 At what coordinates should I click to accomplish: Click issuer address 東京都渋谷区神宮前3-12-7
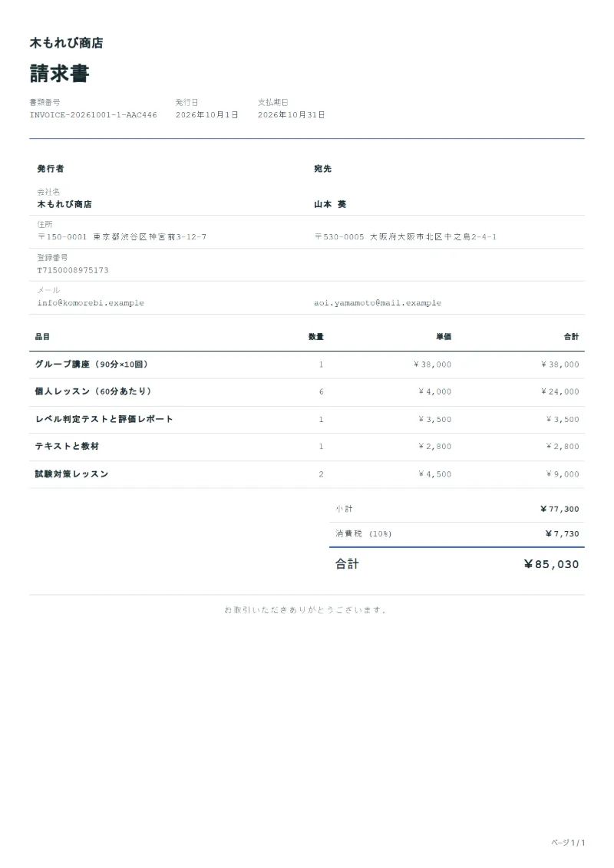(150, 237)
